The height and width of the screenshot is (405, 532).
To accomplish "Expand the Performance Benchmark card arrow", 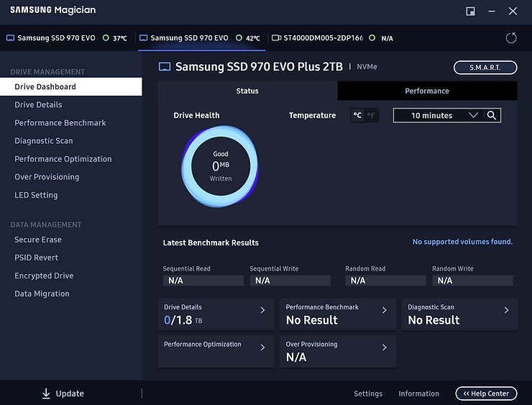I will tap(385, 310).
